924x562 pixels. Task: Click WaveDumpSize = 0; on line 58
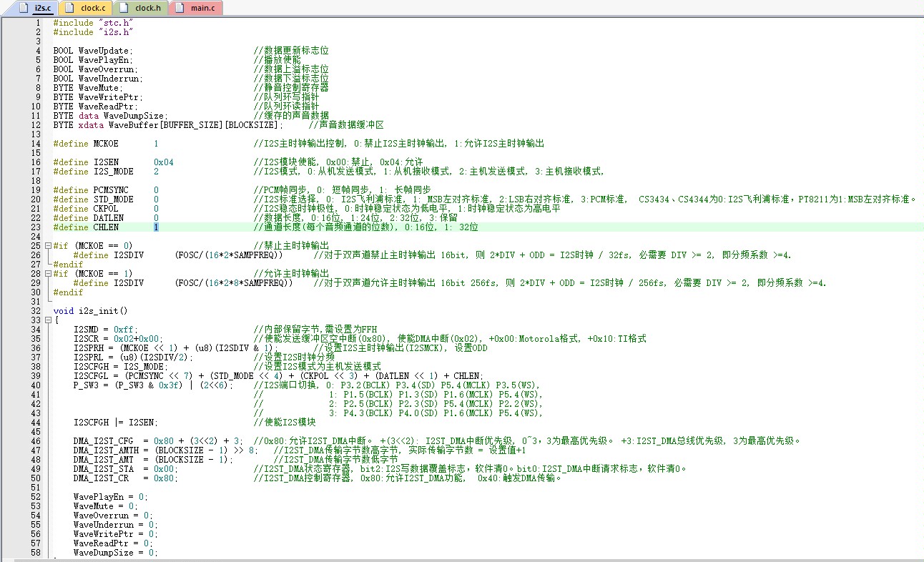(116, 552)
